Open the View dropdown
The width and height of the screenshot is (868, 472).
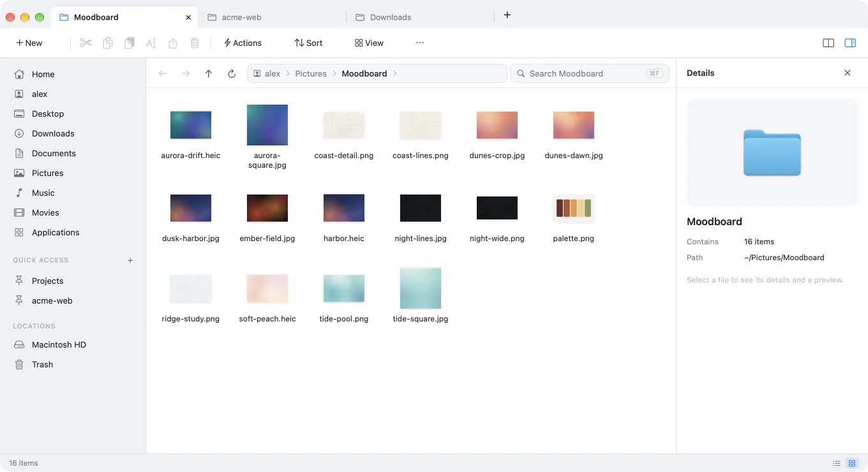click(x=369, y=43)
